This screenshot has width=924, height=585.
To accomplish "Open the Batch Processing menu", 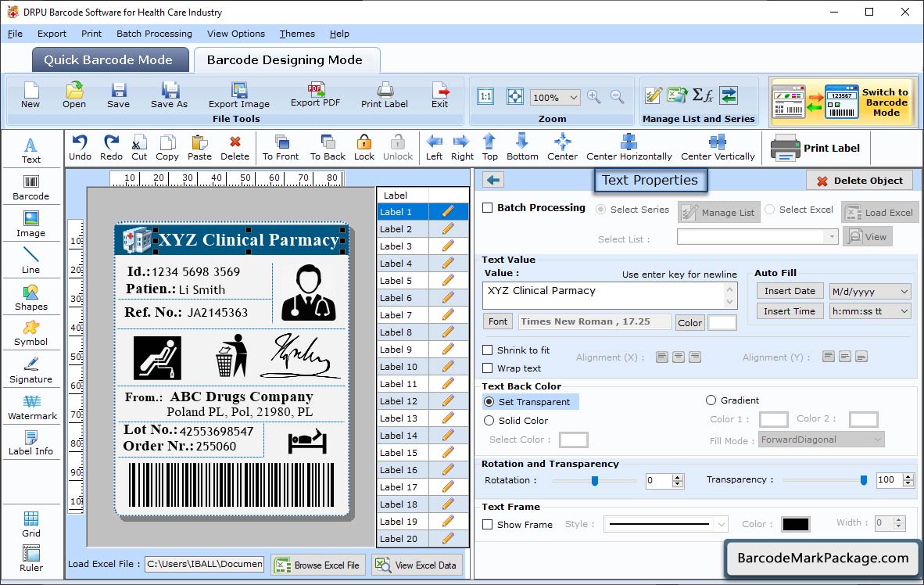I will [155, 34].
